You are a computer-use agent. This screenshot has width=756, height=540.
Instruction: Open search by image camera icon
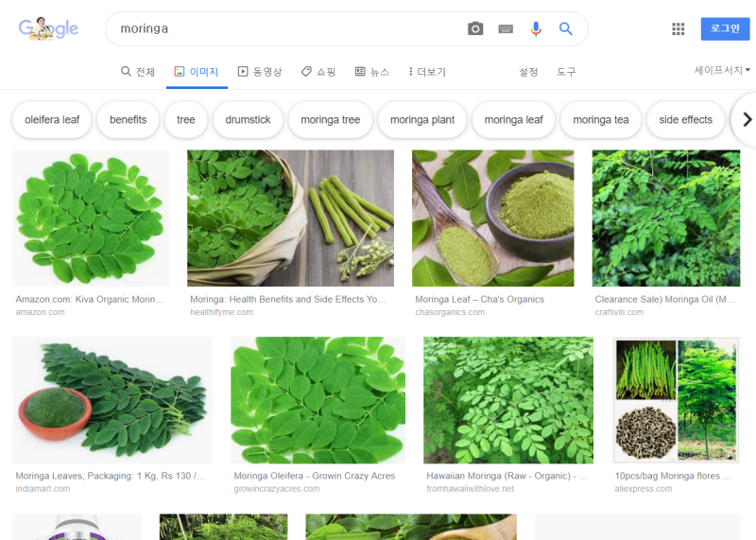click(x=475, y=29)
